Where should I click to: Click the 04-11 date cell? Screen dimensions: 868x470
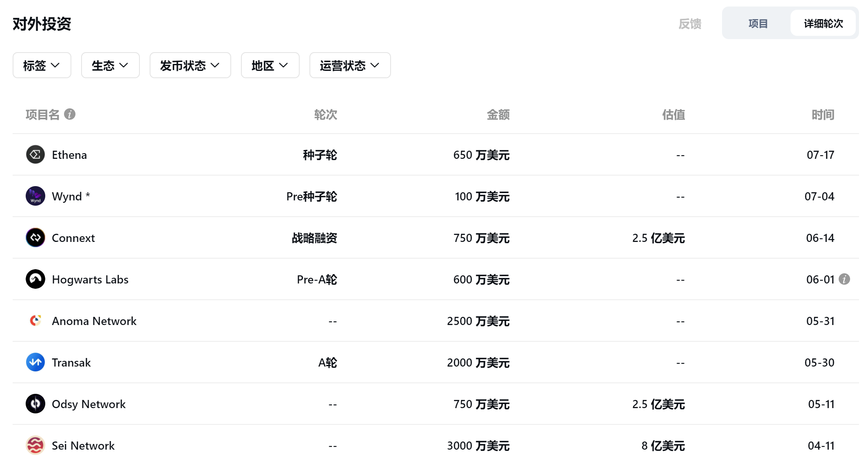click(821, 446)
